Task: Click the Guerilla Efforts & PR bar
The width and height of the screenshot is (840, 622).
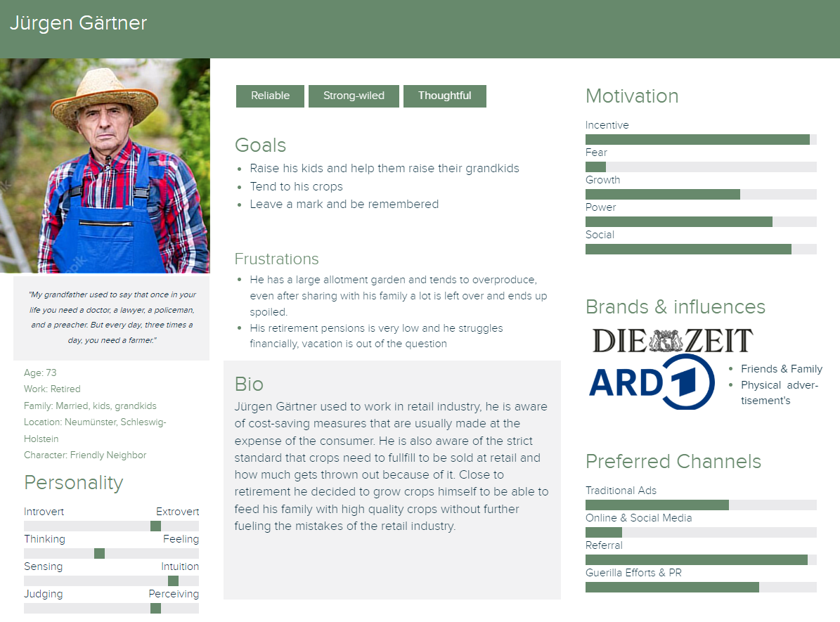Action: 701,587
